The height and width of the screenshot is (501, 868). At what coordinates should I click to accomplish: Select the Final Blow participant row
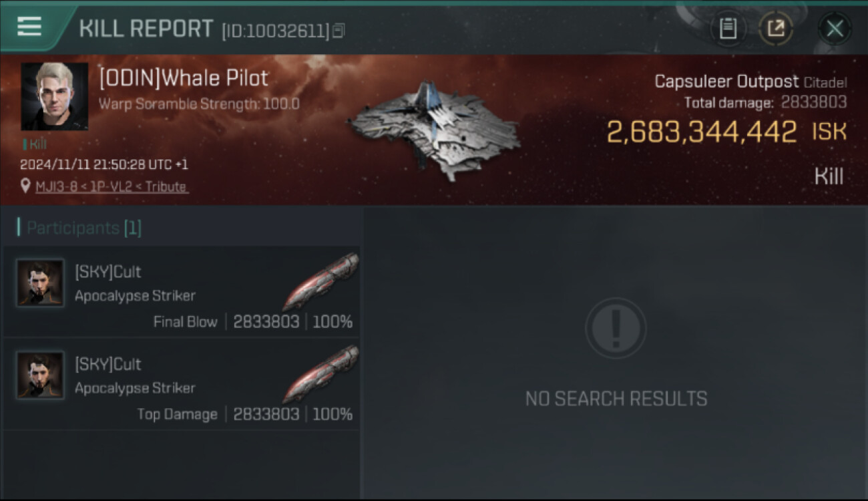click(182, 291)
